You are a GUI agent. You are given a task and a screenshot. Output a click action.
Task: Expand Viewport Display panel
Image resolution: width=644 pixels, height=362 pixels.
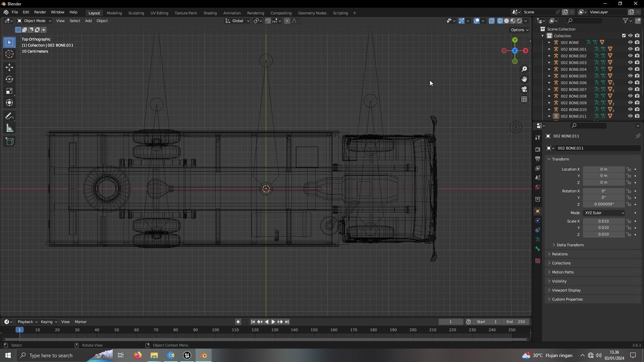pos(566,290)
